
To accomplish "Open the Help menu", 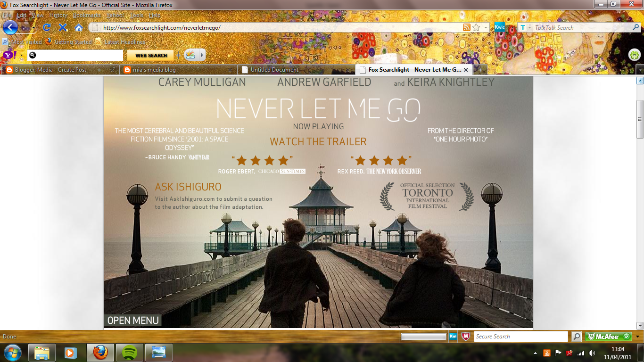I will pyautogui.click(x=155, y=15).
